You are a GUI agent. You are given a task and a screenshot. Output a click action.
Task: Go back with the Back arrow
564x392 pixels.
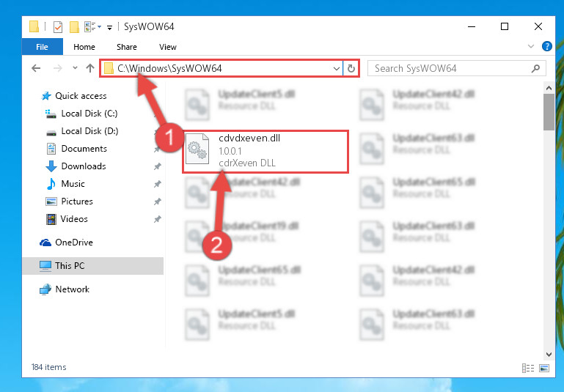point(36,68)
